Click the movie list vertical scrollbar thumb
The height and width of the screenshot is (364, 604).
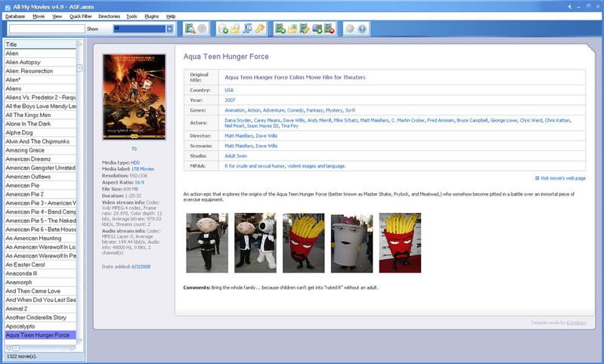coord(79,68)
